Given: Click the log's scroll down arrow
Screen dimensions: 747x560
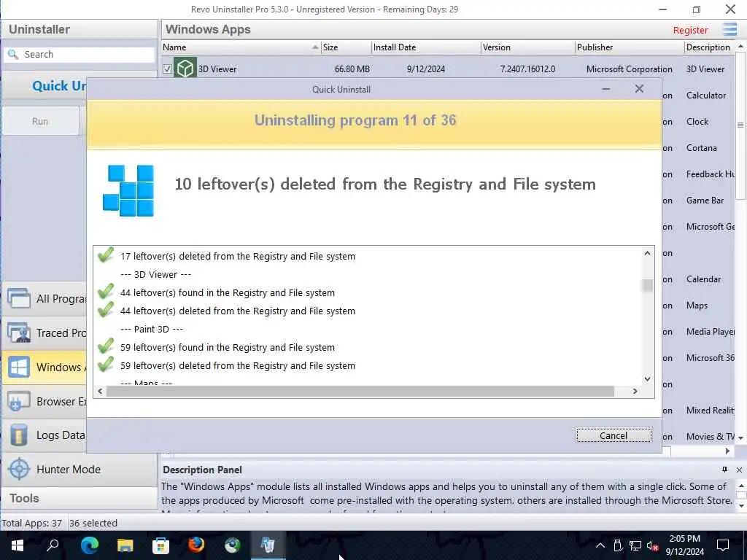Looking at the screenshot, I should tap(647, 379).
